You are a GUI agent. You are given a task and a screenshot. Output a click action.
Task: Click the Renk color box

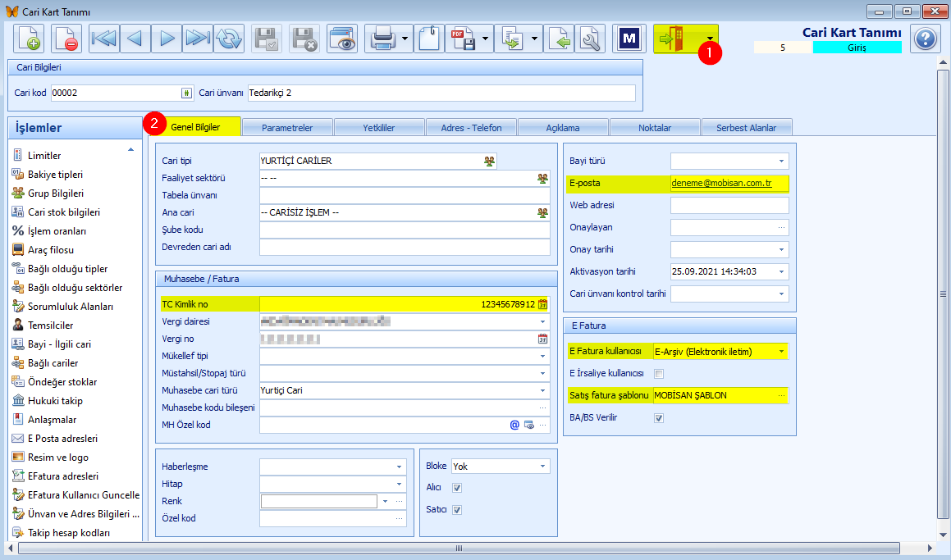click(319, 501)
